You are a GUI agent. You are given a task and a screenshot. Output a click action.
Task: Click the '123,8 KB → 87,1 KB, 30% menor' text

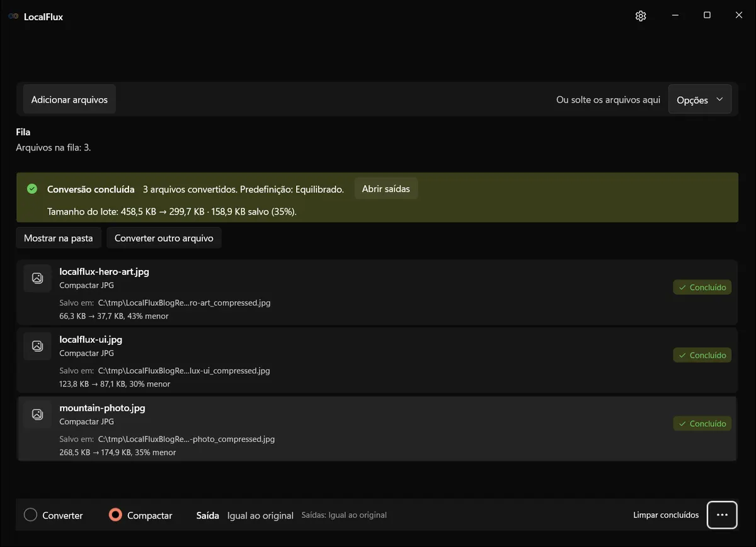click(115, 384)
